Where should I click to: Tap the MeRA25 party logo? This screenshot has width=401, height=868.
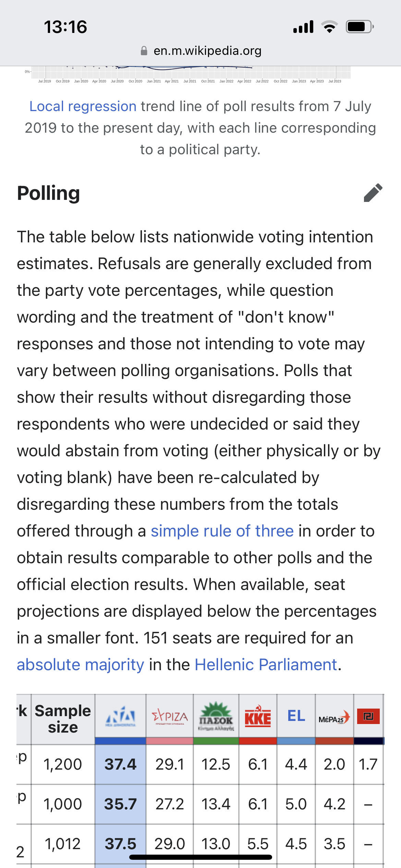334,717
